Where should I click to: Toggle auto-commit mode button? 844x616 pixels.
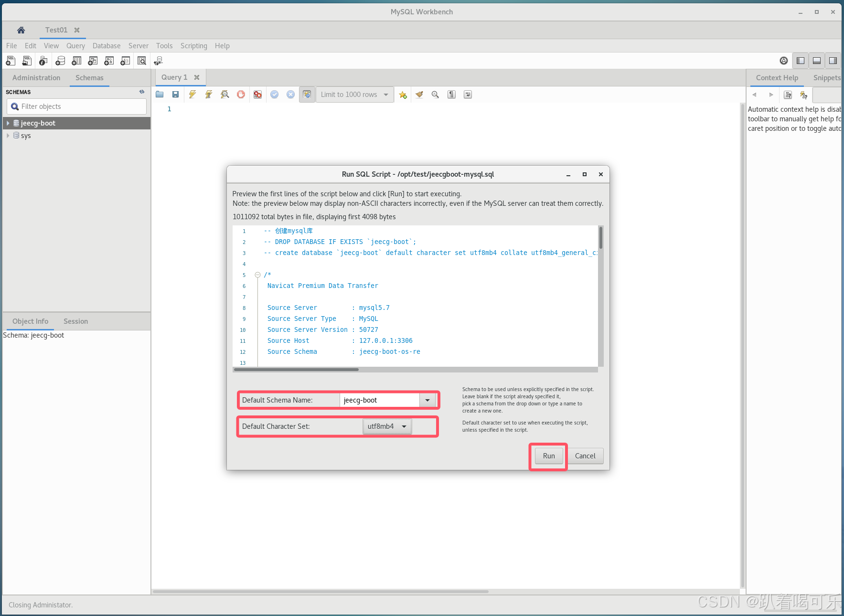[x=307, y=95]
